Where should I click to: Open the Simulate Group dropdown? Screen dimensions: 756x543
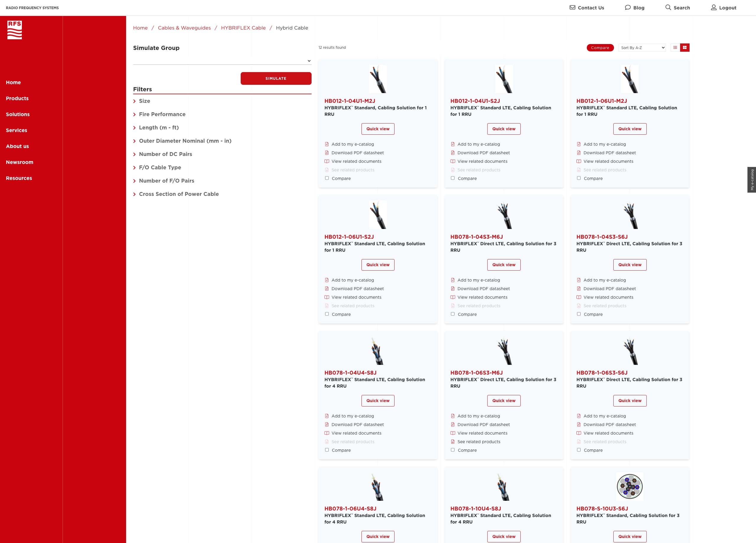[x=222, y=61]
